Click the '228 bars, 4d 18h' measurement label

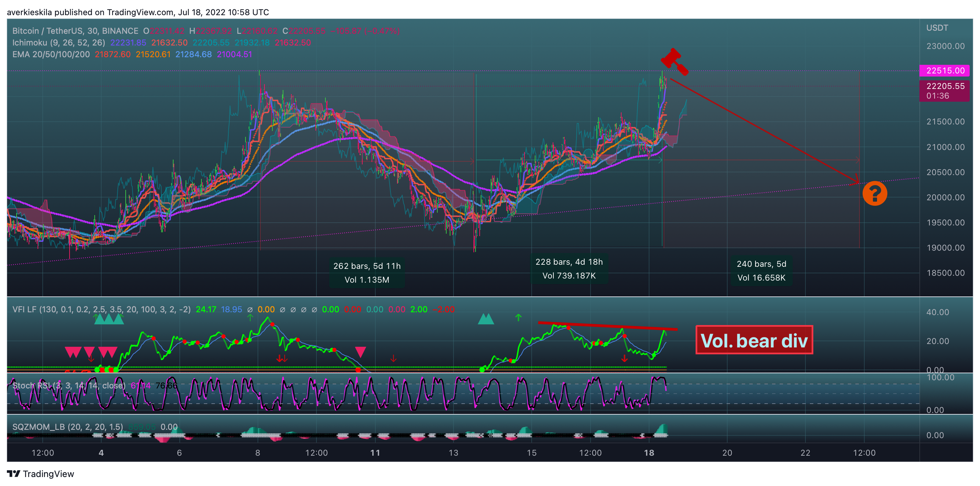[569, 262]
